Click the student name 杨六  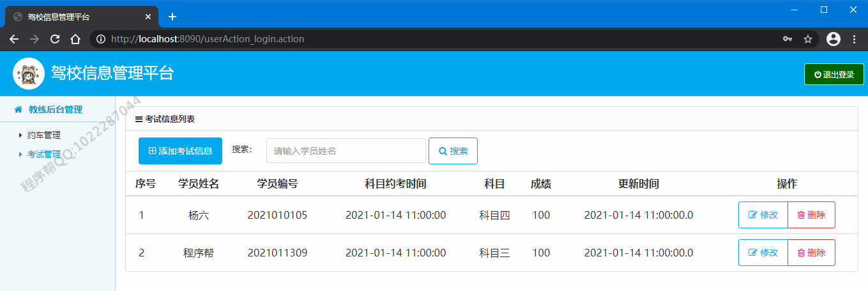click(x=199, y=216)
